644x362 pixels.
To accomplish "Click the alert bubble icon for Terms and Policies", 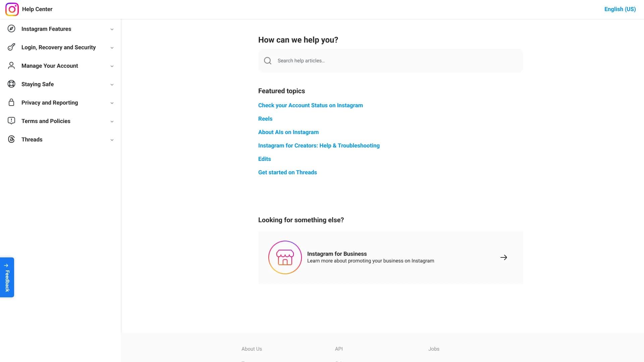I will pos(11,121).
